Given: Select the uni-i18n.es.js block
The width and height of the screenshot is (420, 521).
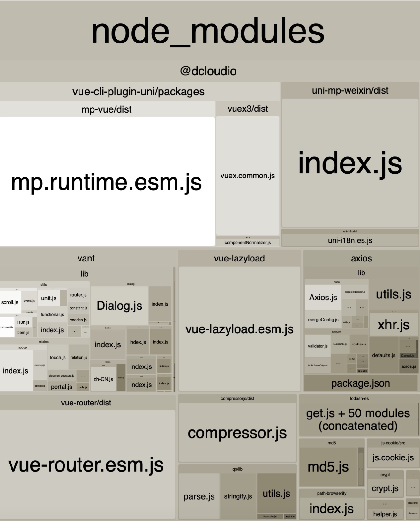Looking at the screenshot, I should (350, 240).
